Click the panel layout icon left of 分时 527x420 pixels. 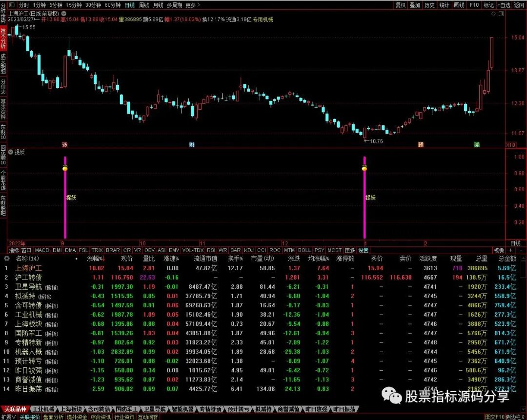(x=12, y=5)
